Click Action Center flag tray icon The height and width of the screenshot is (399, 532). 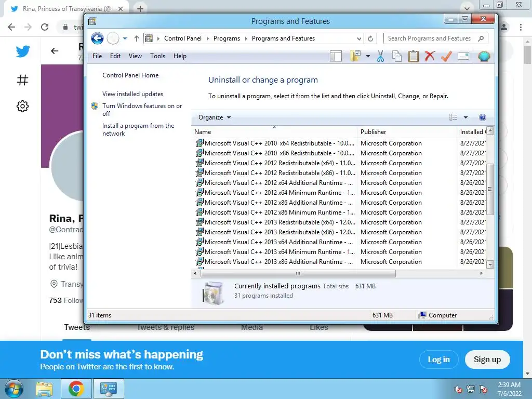click(483, 389)
